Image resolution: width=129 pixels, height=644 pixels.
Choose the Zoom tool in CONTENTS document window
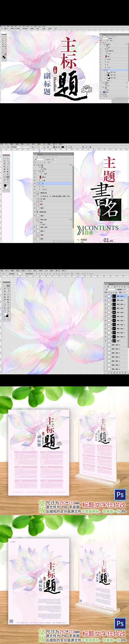8,182
